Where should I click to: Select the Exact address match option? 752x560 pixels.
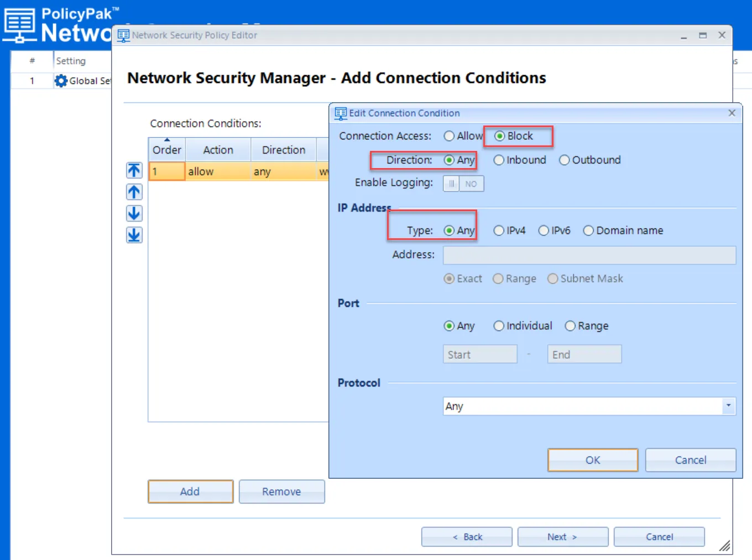pyautogui.click(x=463, y=279)
